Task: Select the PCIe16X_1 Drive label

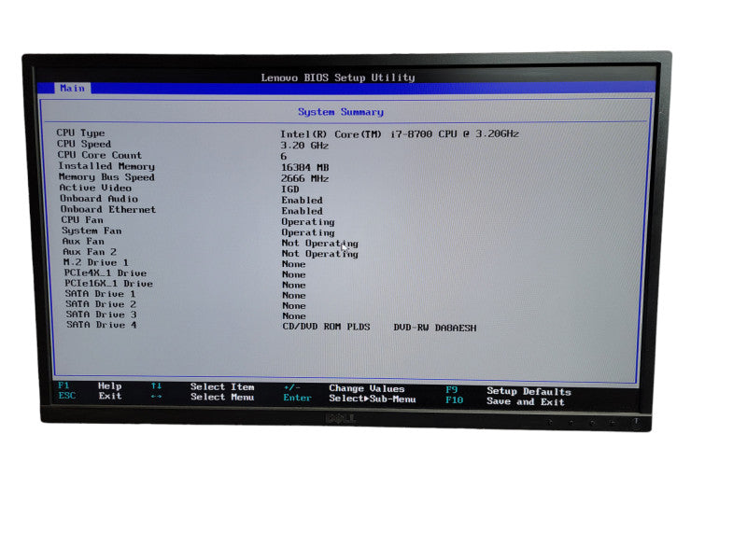Action: tap(108, 284)
